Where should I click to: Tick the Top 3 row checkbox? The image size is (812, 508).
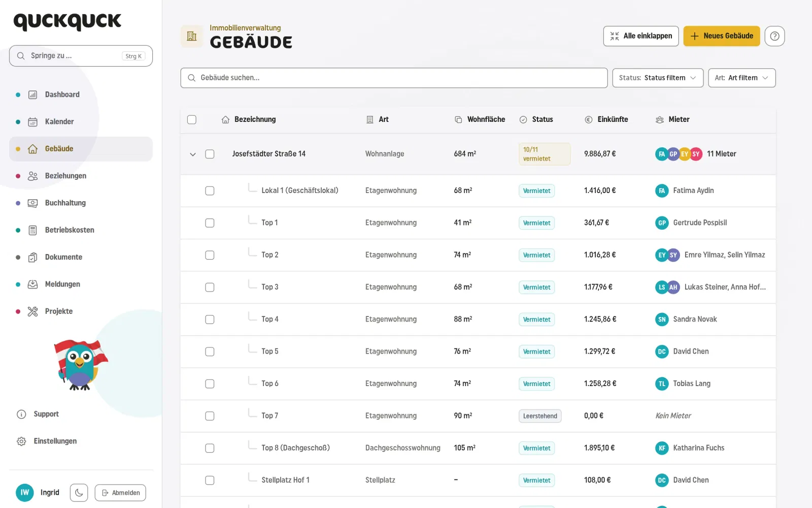pyautogui.click(x=210, y=288)
